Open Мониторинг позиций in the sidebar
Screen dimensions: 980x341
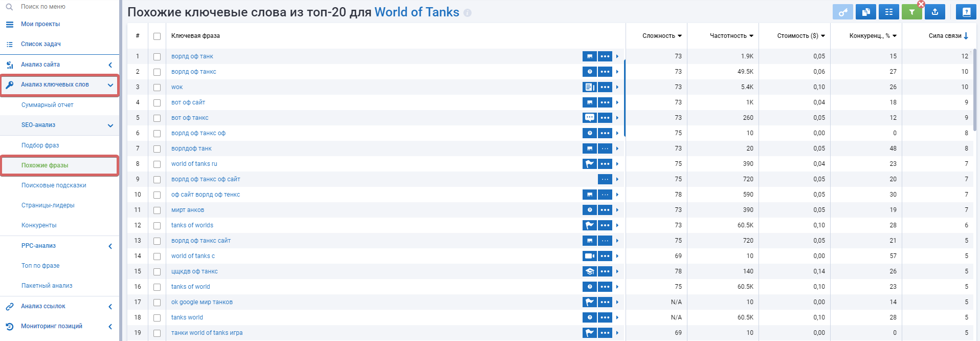[x=52, y=326]
